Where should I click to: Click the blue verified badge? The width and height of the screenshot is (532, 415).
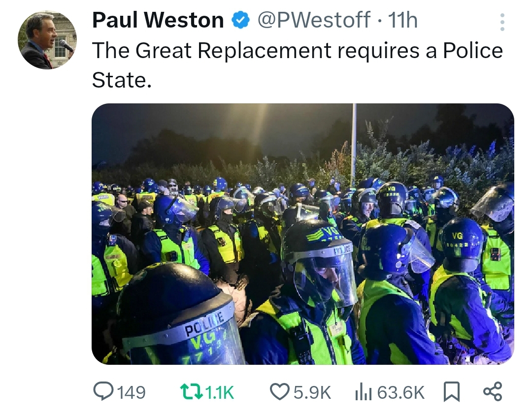point(240,21)
